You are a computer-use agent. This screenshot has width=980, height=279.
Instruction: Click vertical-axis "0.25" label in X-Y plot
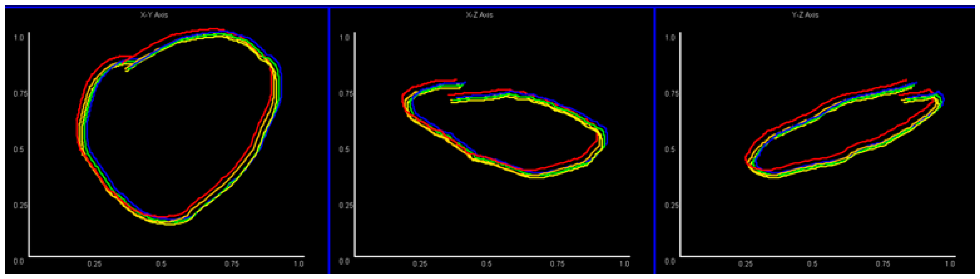pyautogui.click(x=20, y=205)
